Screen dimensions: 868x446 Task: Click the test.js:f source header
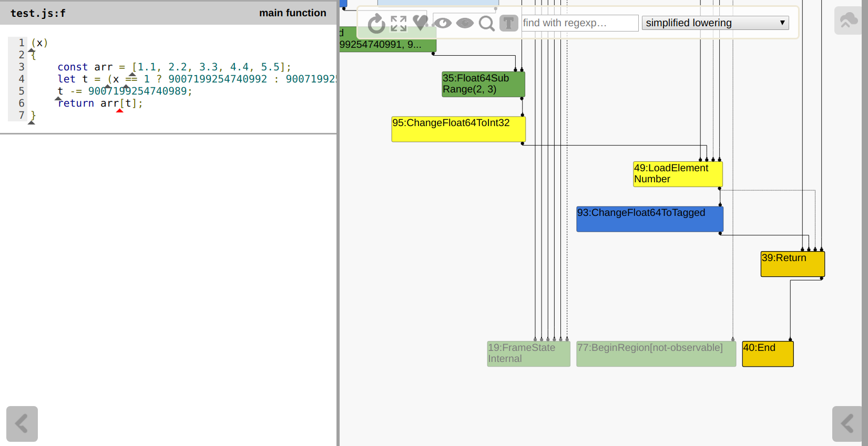click(38, 13)
